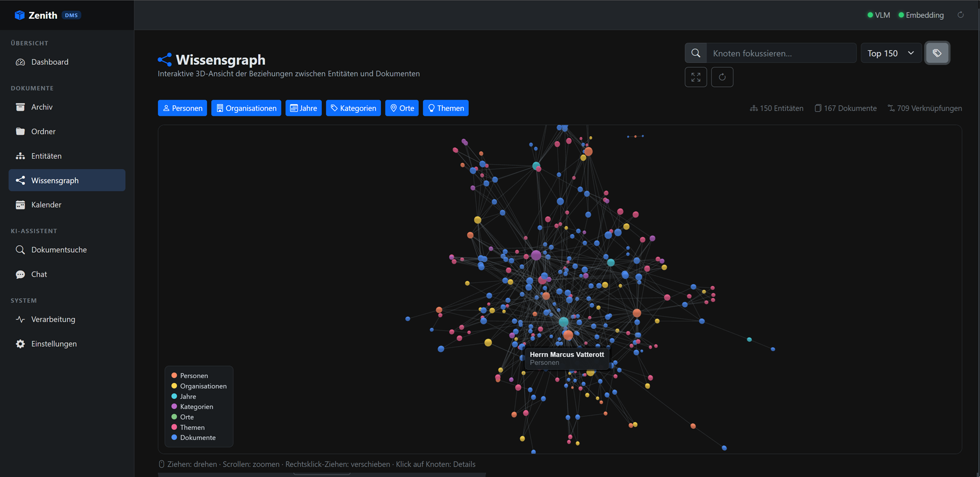The height and width of the screenshot is (477, 980).
Task: Enter fullscreen graph view
Action: click(696, 77)
